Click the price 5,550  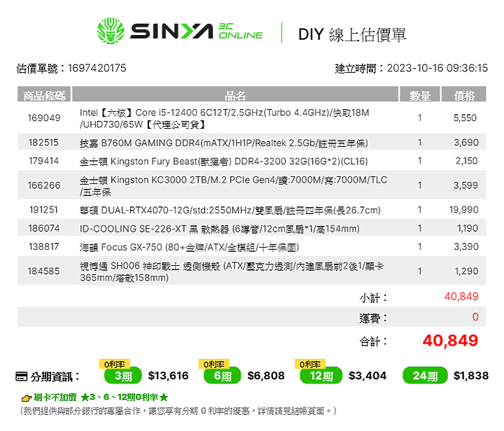point(465,118)
